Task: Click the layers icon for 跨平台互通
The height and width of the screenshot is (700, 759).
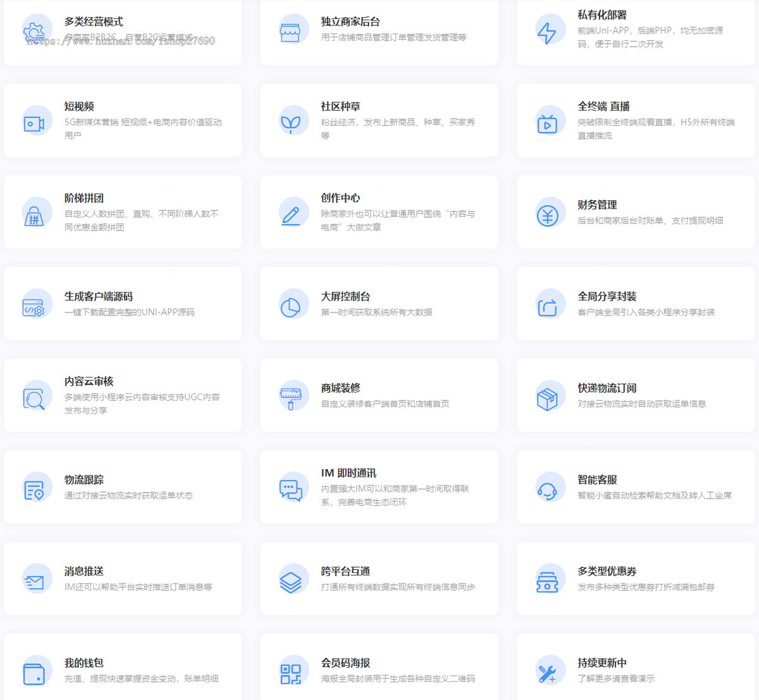Action: click(290, 582)
